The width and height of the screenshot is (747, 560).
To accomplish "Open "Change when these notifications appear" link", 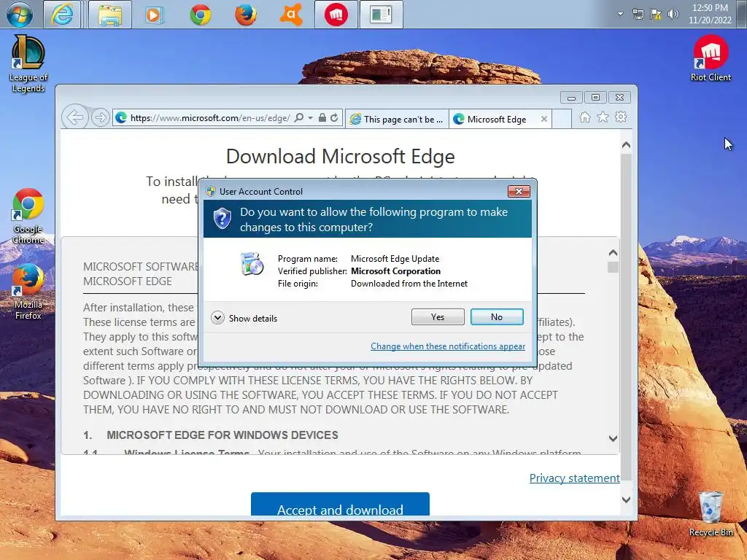I will tap(448, 346).
